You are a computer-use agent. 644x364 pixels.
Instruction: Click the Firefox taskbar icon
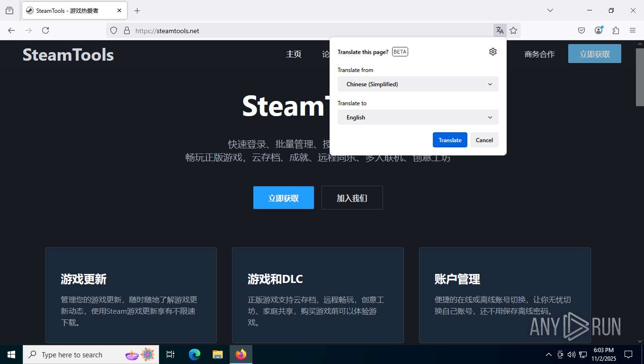tap(241, 355)
